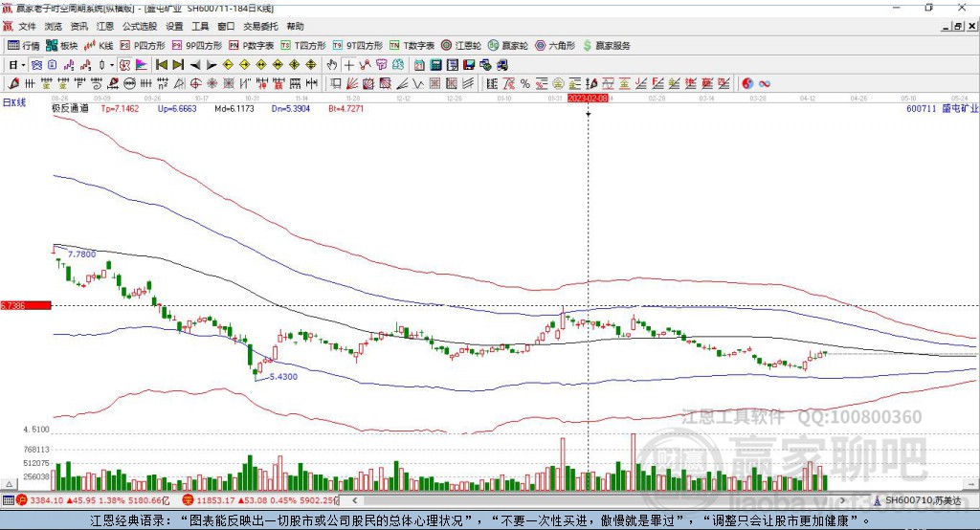The image size is (980, 530).
Task: Click the red target circle drawing icon
Action: coord(195,84)
